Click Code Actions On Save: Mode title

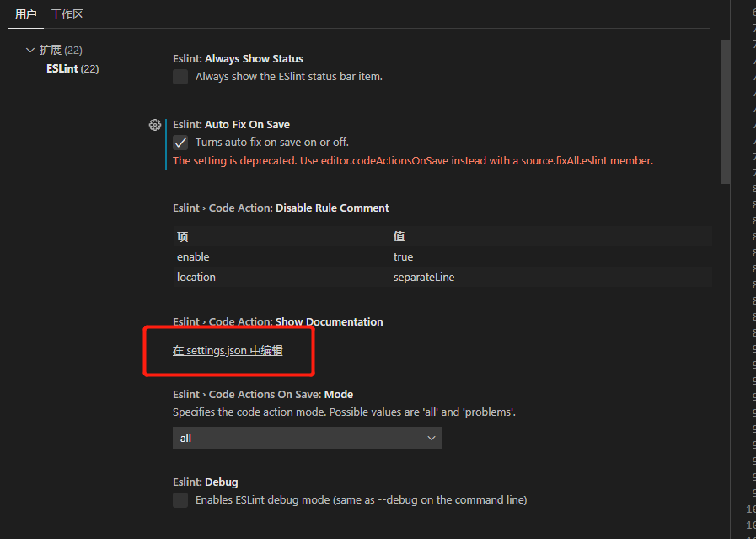click(x=263, y=395)
